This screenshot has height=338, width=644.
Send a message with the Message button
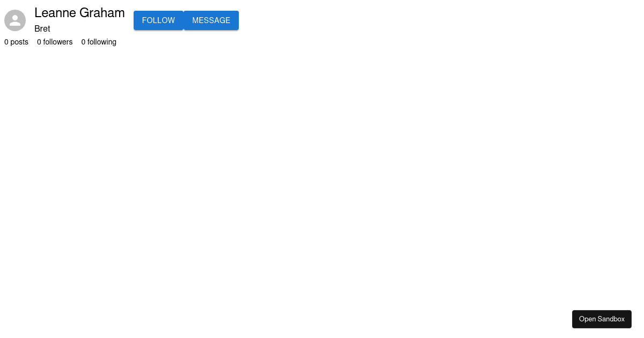point(211,20)
